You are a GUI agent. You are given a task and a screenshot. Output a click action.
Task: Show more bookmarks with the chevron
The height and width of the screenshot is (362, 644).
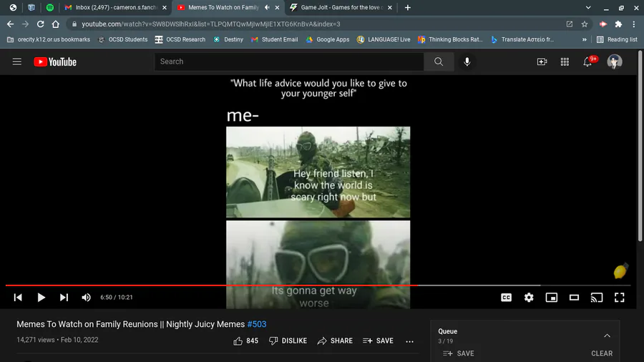(584, 39)
